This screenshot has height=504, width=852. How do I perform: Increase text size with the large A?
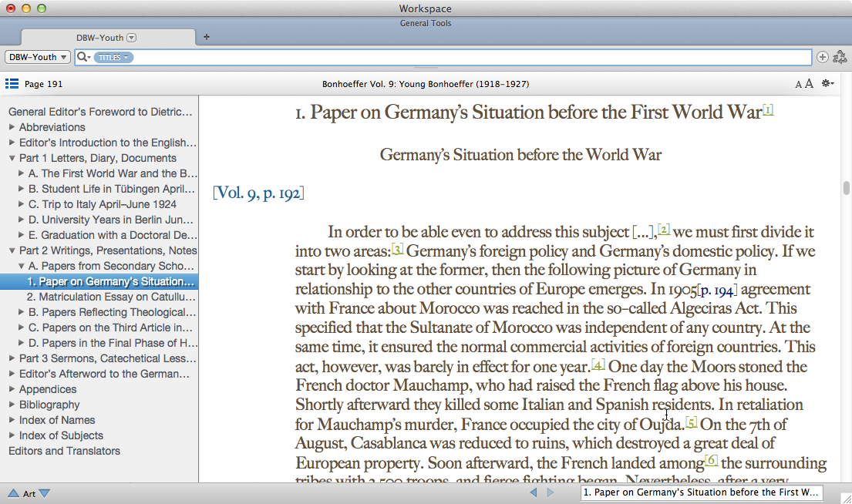click(809, 84)
